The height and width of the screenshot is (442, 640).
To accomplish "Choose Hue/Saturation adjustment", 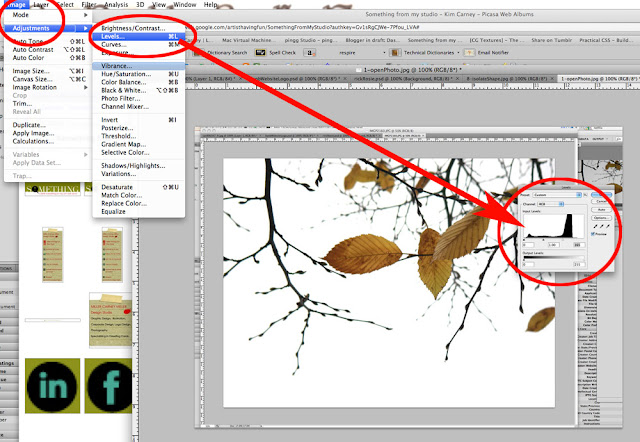I will [139, 74].
